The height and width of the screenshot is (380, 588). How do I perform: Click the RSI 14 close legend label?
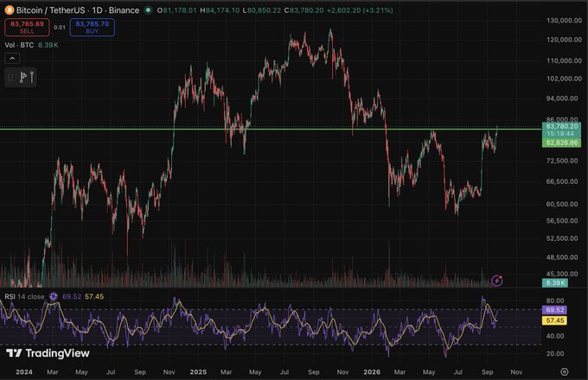(24, 296)
